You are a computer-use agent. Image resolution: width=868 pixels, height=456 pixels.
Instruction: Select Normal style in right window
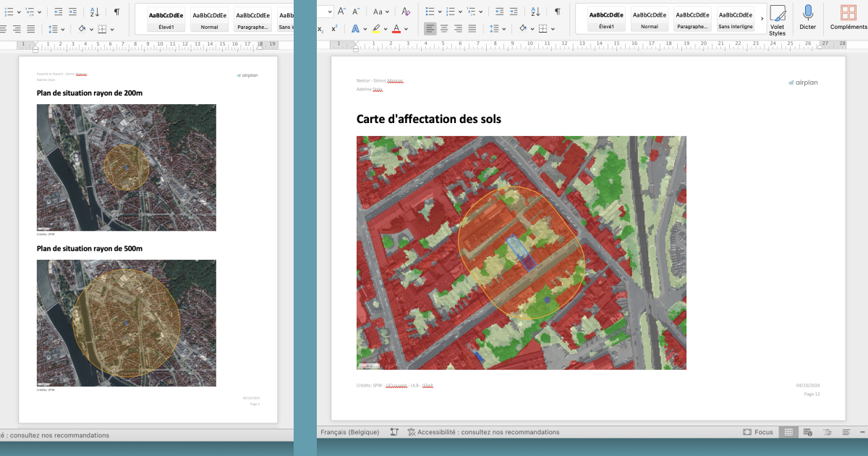click(650, 20)
